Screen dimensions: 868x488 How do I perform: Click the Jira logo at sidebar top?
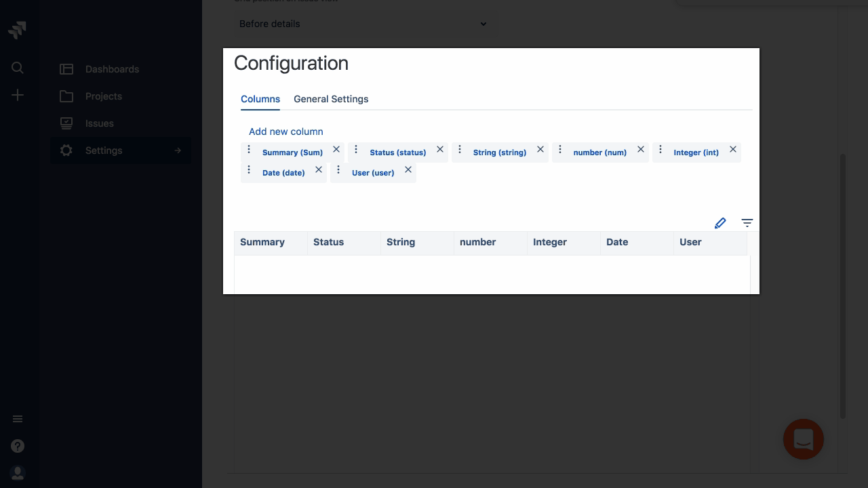click(x=18, y=30)
